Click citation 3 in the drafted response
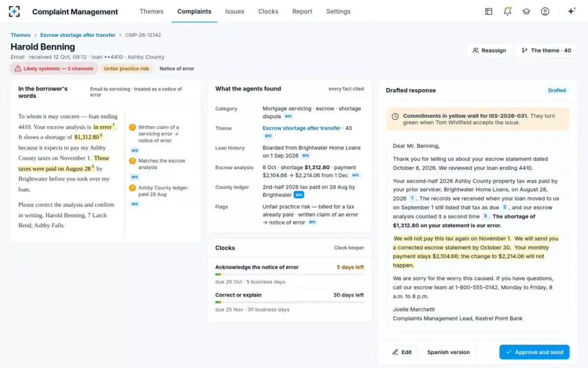This screenshot has width=588, height=368. (x=485, y=216)
